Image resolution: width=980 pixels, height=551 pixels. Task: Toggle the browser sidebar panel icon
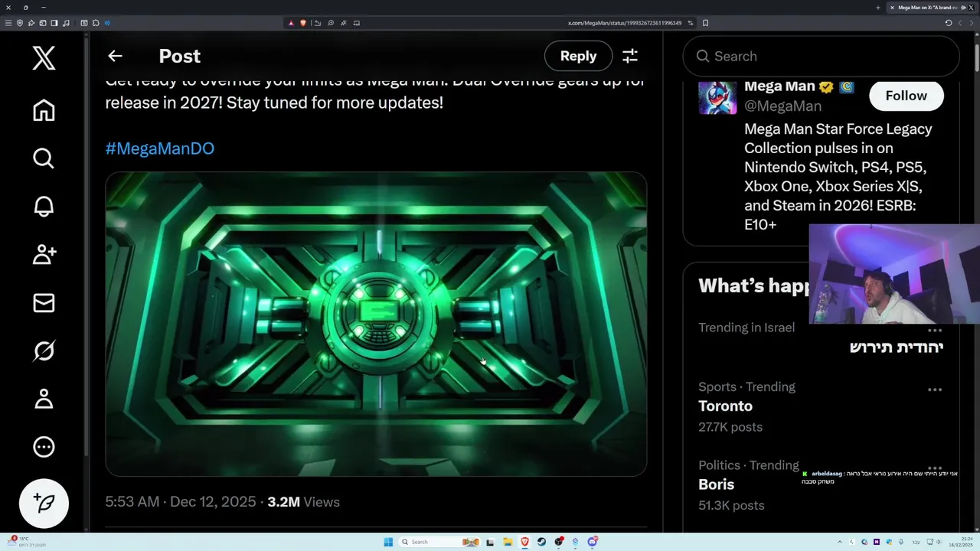(x=54, y=23)
